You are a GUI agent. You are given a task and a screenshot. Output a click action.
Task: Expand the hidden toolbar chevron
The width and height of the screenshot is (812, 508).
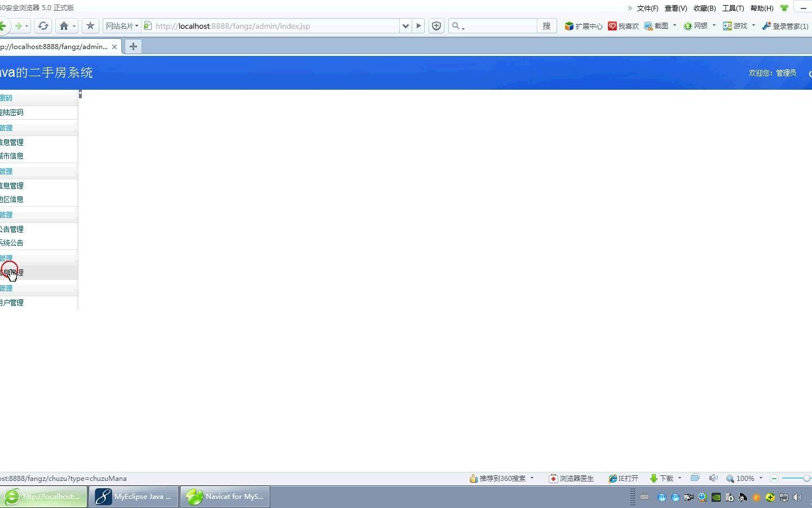click(x=630, y=8)
